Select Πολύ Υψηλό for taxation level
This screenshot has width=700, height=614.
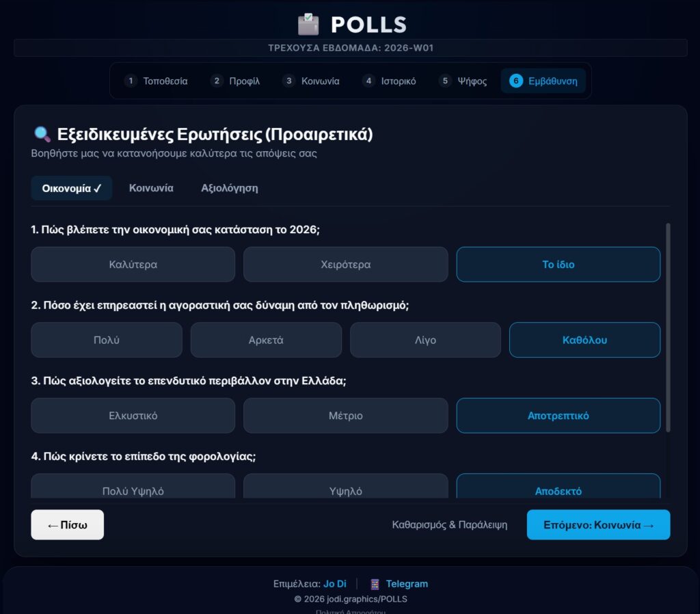coord(133,490)
